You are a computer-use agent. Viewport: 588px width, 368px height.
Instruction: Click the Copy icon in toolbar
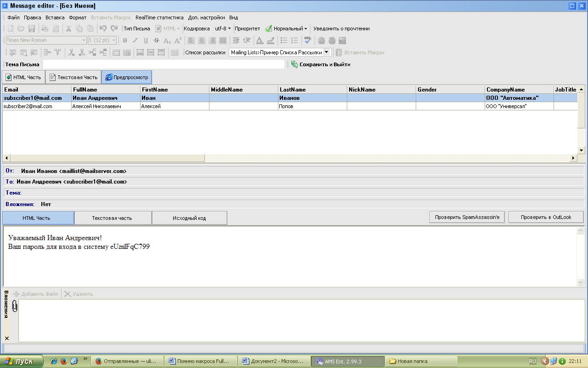click(79, 29)
